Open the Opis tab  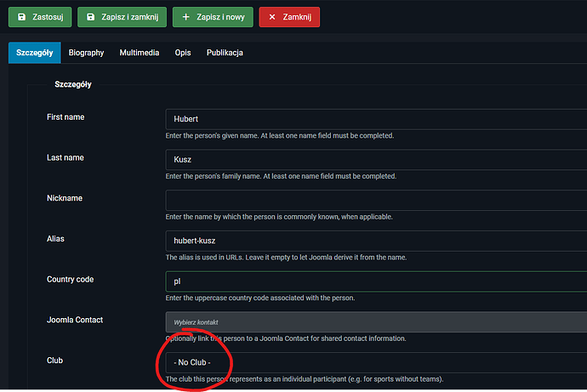pyautogui.click(x=183, y=53)
